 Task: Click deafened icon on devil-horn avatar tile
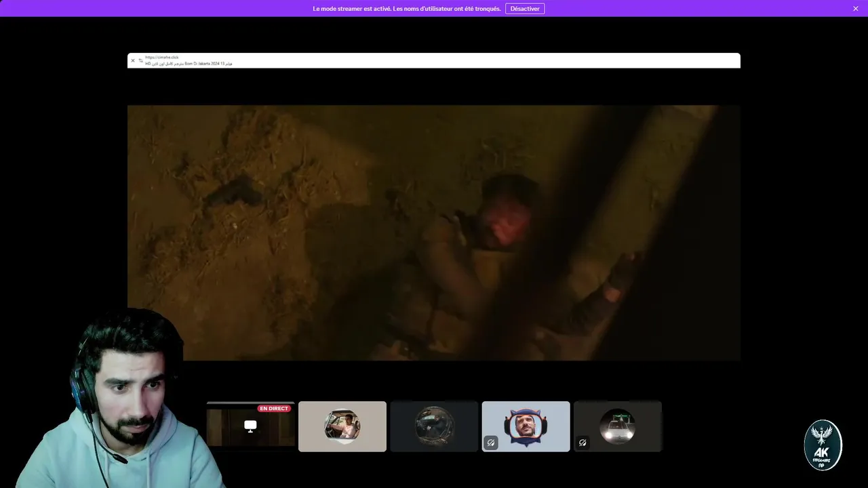(x=491, y=443)
